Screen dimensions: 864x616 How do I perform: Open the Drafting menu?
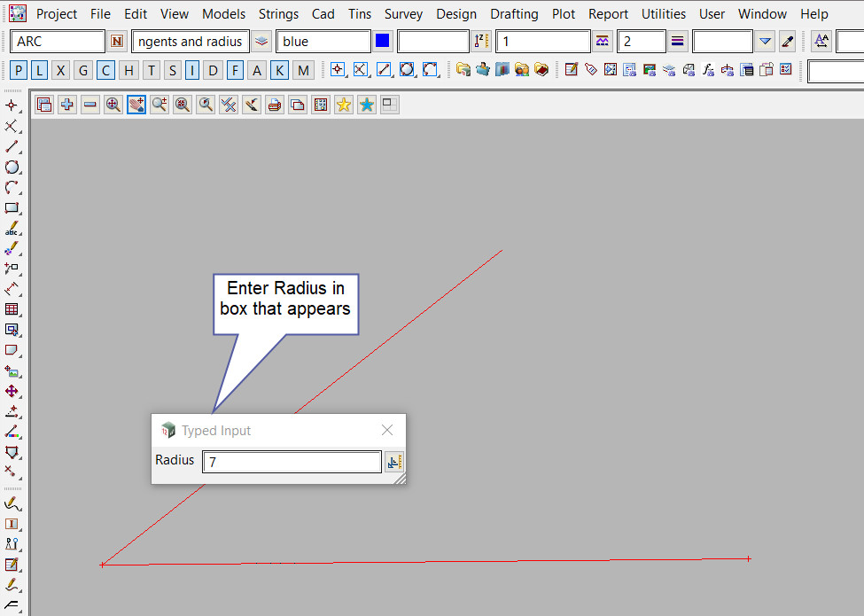point(514,14)
